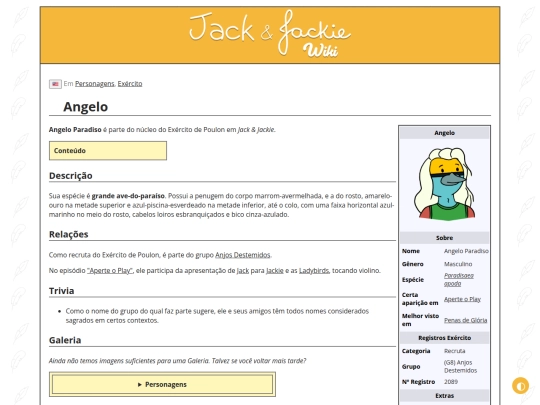The width and height of the screenshot is (540, 405).
Task: Click the Sobre infobox header
Action: point(444,238)
